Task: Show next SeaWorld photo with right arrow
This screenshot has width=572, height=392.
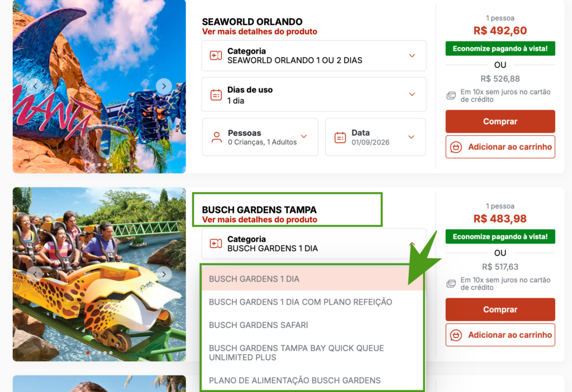Action: coord(164,86)
